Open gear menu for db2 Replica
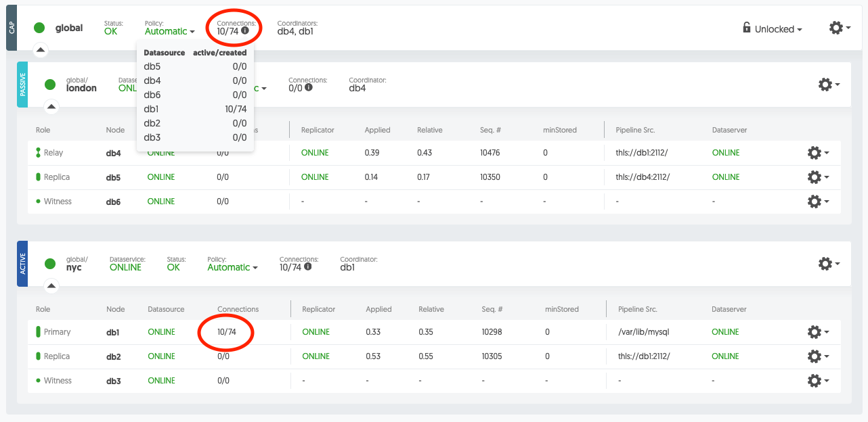The height and width of the screenshot is (422, 868). (x=818, y=356)
